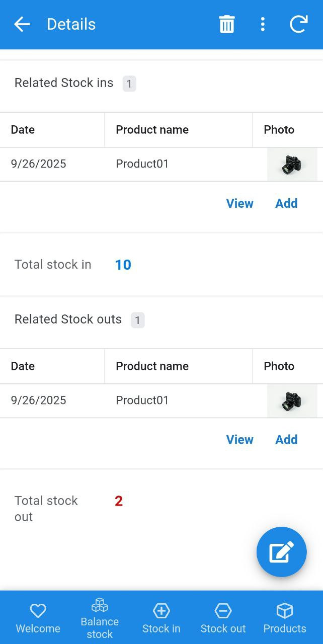This screenshot has height=644, width=323.
Task: Select Product01 row in Stock outs table
Action: [x=142, y=400]
